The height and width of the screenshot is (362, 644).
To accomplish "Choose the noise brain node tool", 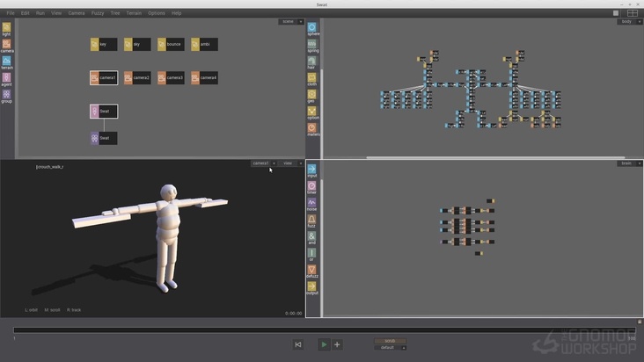I will point(311,205).
